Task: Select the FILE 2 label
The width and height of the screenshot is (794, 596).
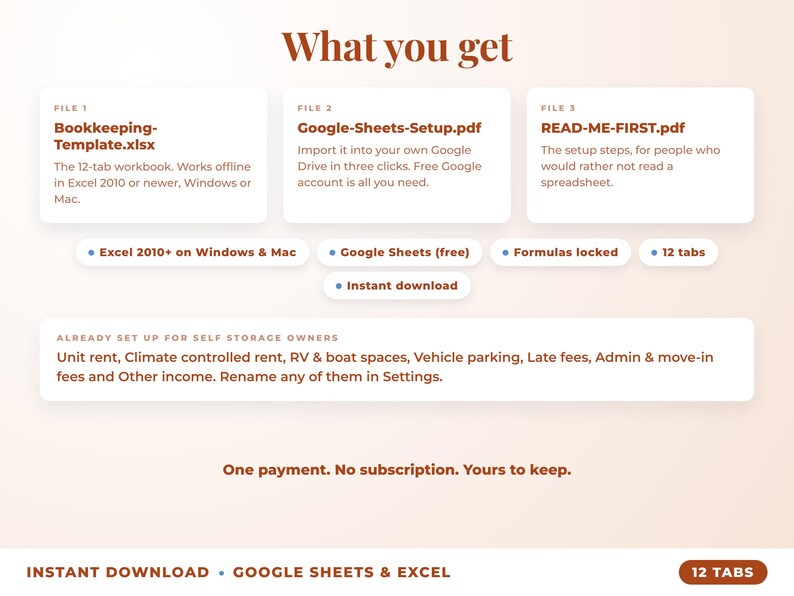Action: tap(314, 108)
